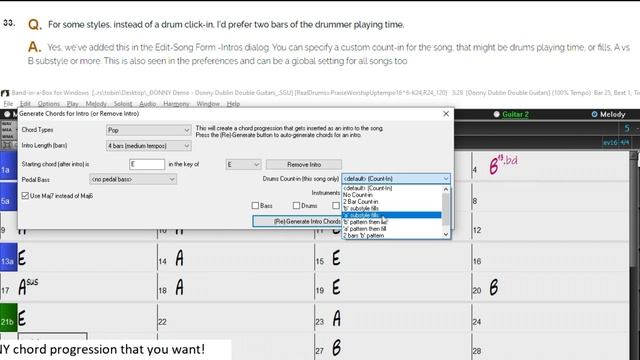Click the A chord at bar 18

click(x=179, y=287)
